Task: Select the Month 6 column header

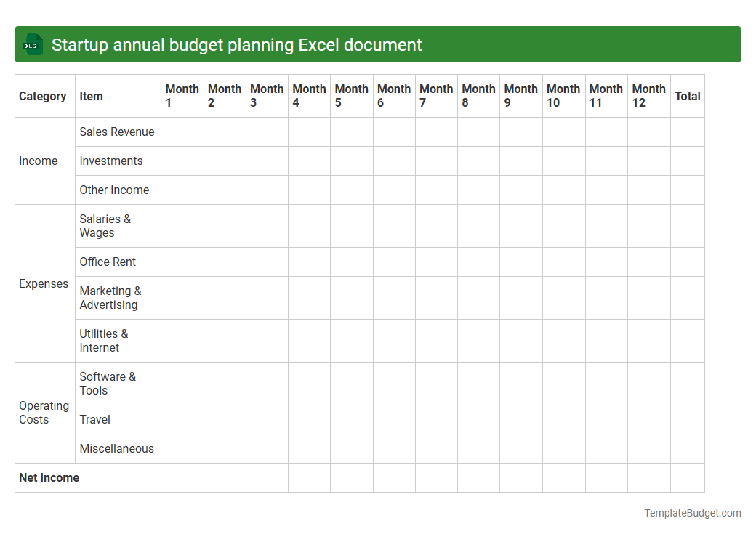Action: (394, 95)
